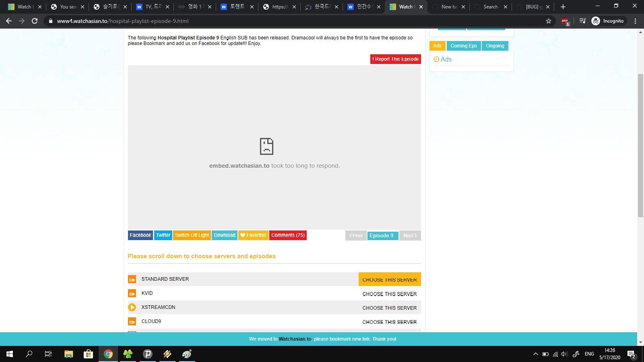Image resolution: width=644 pixels, height=362 pixels.
Task: Click Report This Episode button
Action: tap(395, 59)
